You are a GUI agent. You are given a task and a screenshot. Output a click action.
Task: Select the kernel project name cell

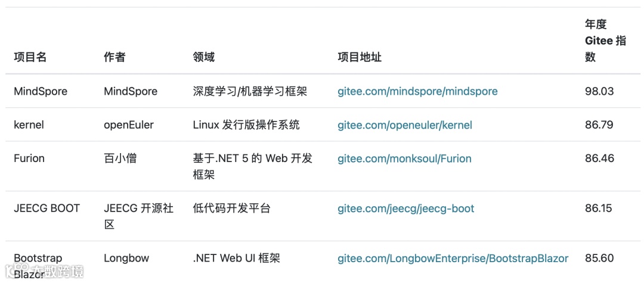29,125
